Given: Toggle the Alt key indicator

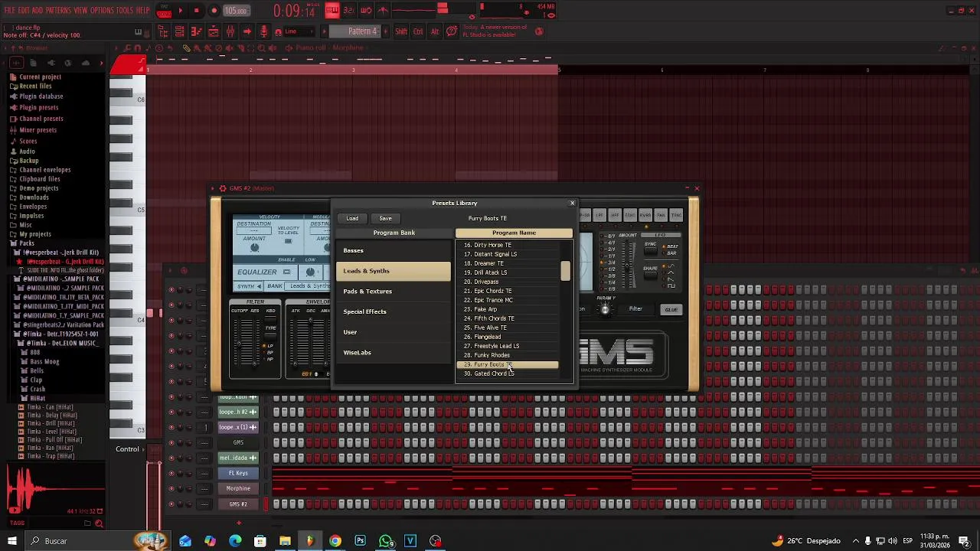Looking at the screenshot, I should coord(435,31).
